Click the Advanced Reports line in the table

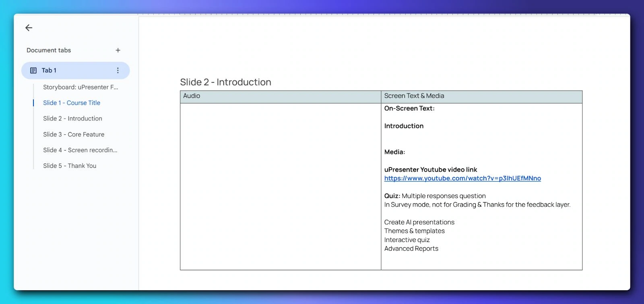point(411,249)
